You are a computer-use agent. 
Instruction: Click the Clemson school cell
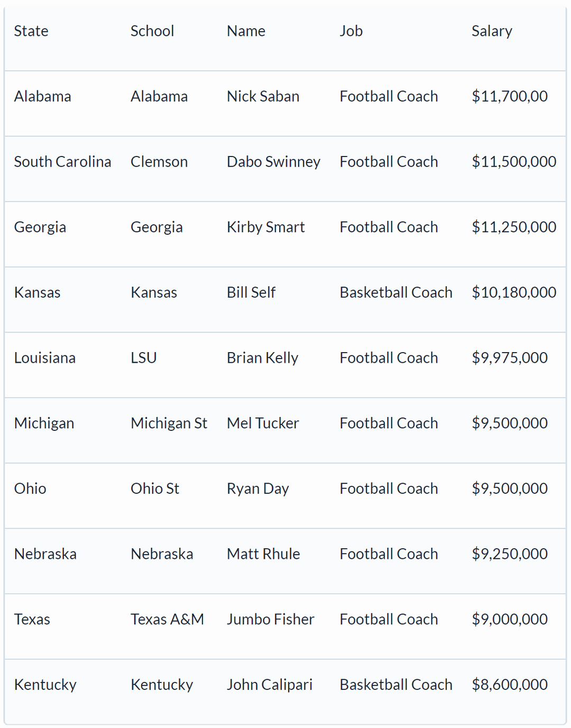[x=159, y=162]
